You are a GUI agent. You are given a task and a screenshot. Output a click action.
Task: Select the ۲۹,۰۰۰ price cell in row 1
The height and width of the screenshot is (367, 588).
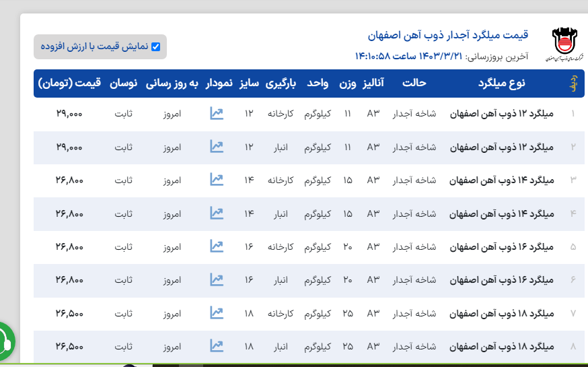70,114
